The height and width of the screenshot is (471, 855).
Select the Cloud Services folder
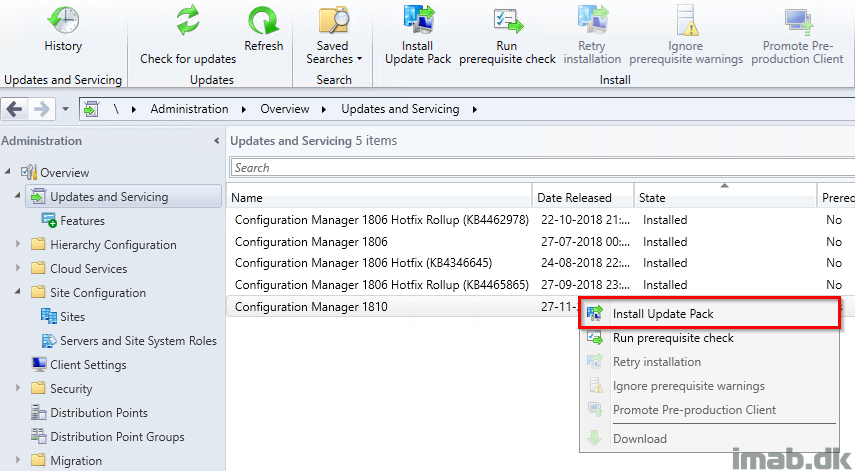(88, 269)
